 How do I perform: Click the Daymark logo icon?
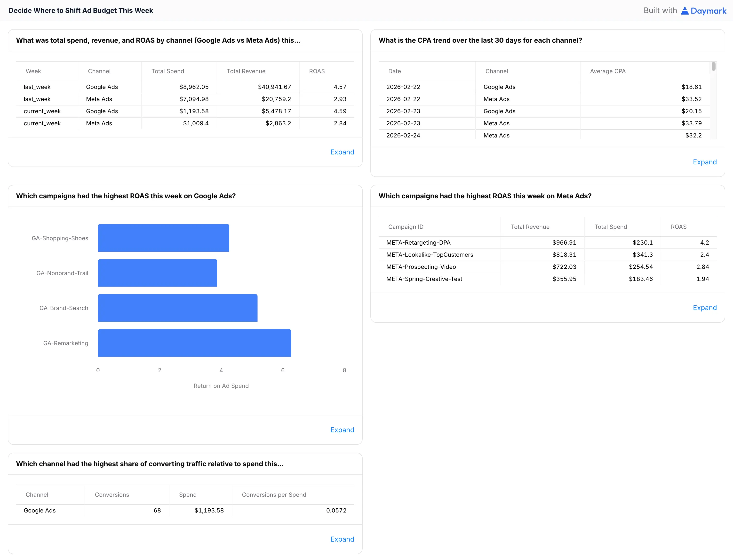click(685, 11)
